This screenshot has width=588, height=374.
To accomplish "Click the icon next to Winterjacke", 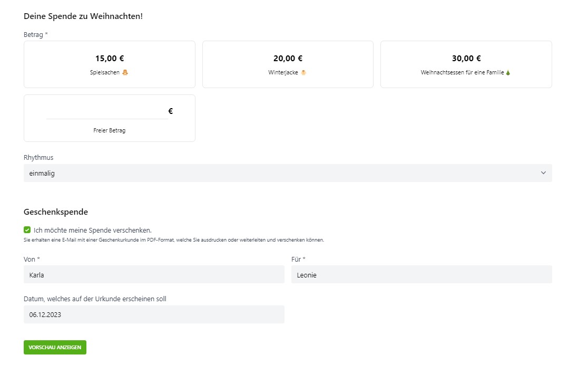I will (x=303, y=73).
